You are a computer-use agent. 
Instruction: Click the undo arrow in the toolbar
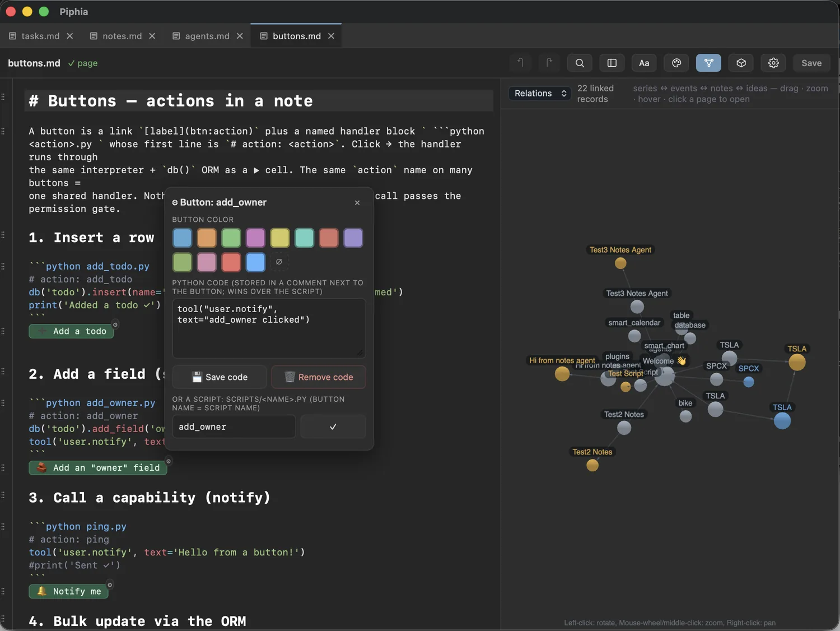point(520,63)
